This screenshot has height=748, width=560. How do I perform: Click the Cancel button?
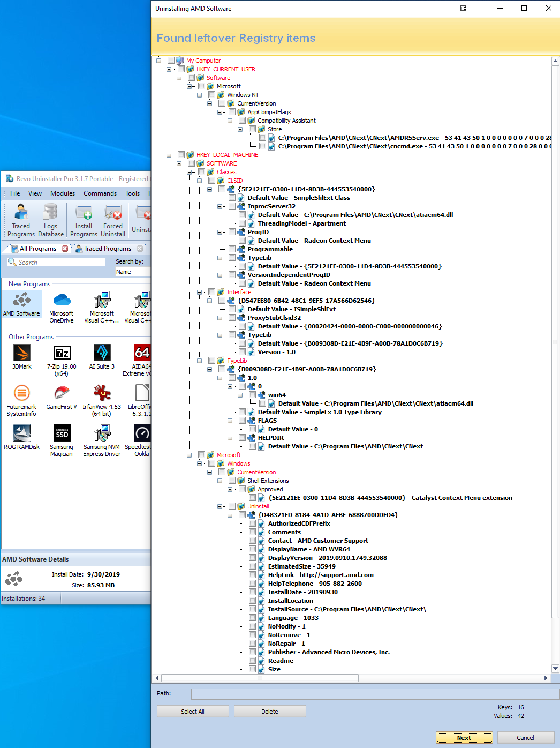pos(525,738)
